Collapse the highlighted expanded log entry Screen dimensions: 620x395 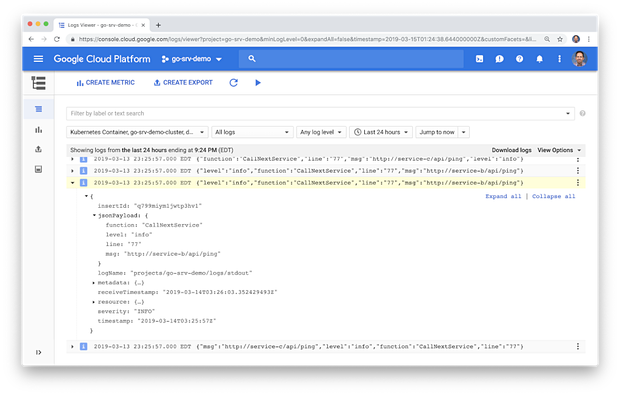click(72, 183)
